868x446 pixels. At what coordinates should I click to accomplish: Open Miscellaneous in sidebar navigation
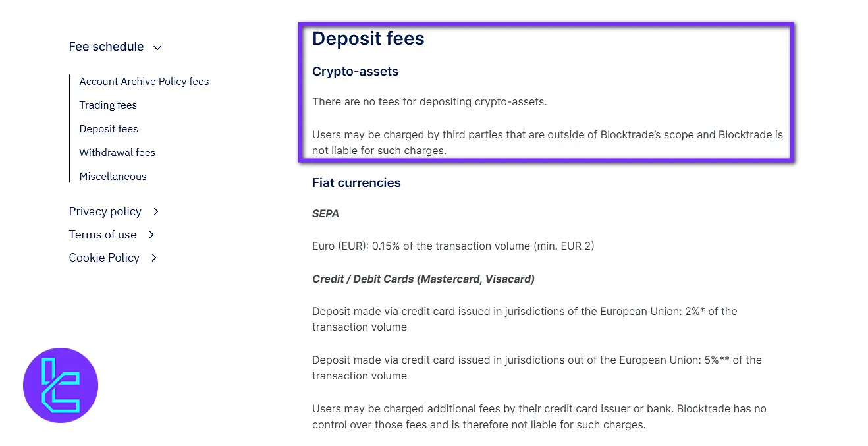point(113,177)
